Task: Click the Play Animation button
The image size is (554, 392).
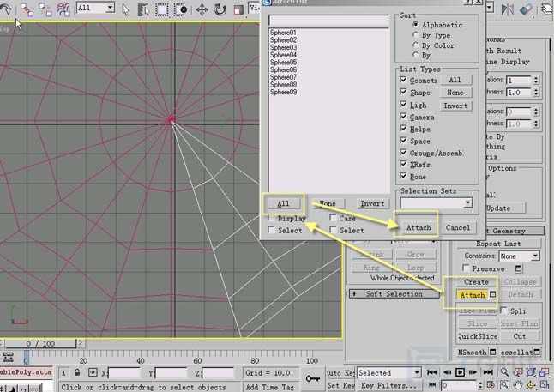Action: click(x=460, y=372)
